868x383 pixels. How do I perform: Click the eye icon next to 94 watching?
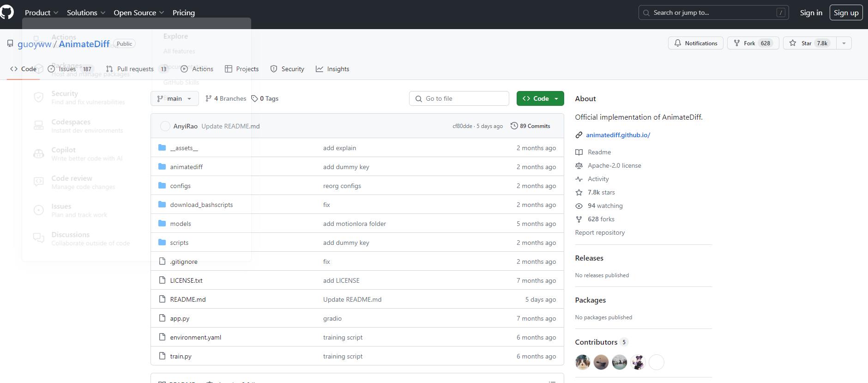coord(579,206)
